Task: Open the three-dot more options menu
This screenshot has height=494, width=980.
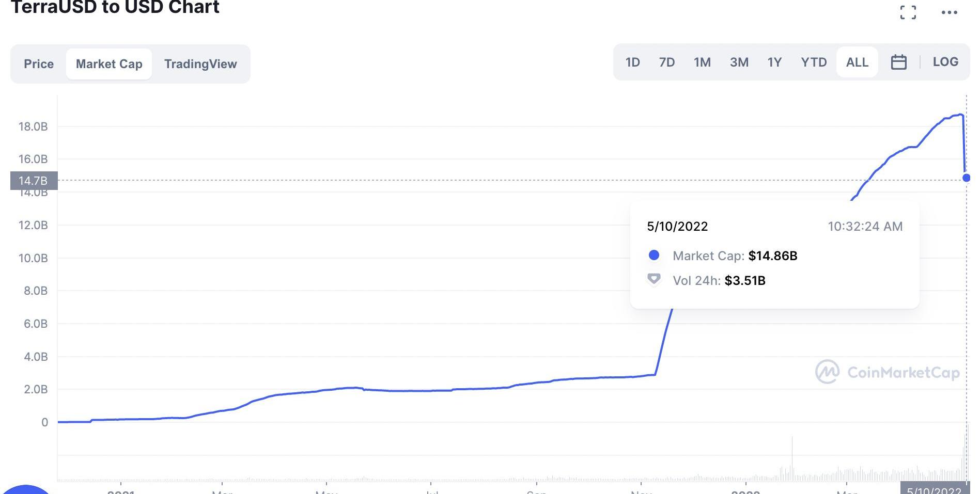Action: (x=949, y=12)
